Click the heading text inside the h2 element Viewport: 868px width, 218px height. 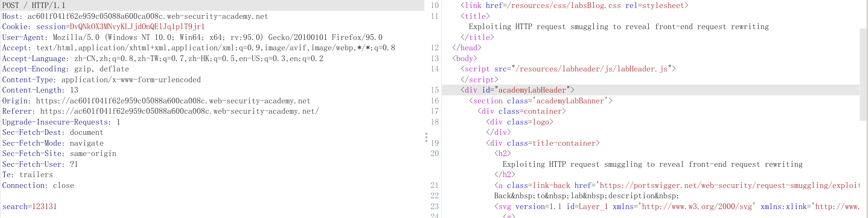point(653,164)
